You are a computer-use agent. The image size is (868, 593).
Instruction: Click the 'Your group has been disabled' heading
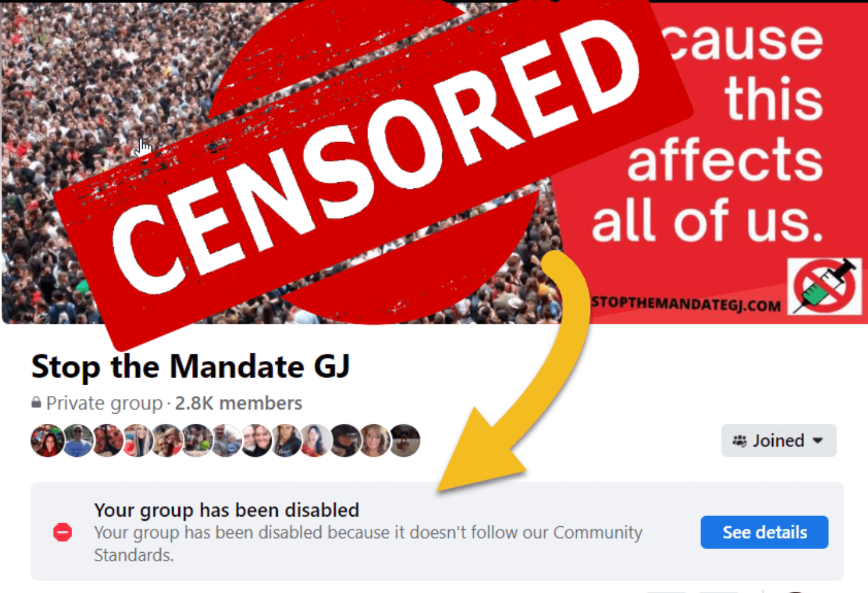(227, 510)
